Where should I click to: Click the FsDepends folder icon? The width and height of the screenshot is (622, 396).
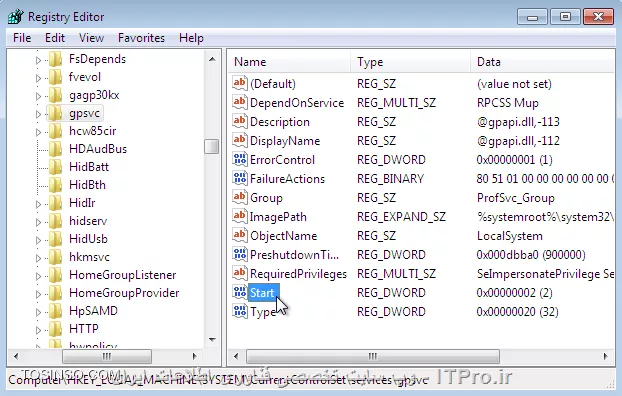56,59
